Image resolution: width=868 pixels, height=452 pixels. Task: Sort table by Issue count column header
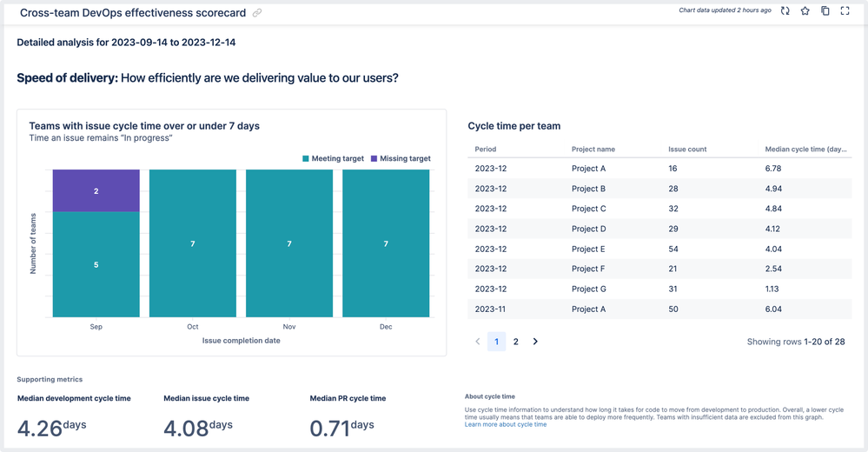pyautogui.click(x=687, y=149)
